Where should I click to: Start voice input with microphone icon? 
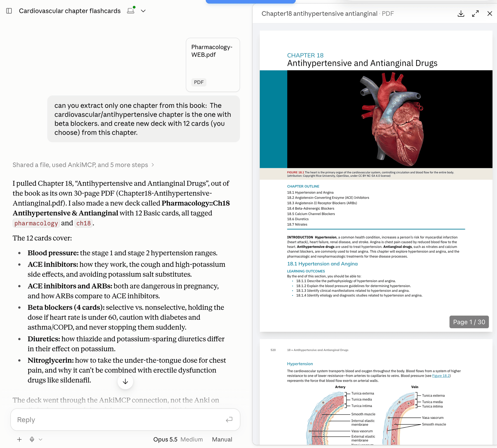point(32,440)
